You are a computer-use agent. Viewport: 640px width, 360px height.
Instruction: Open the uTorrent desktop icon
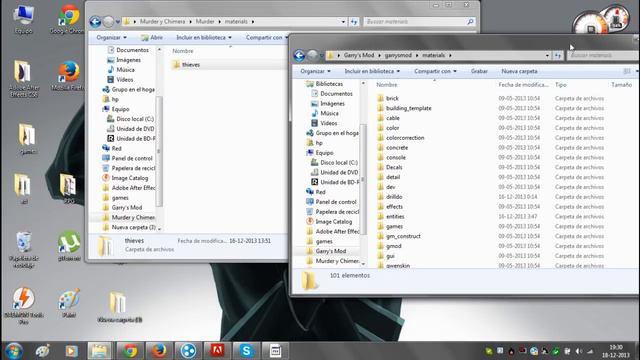pyautogui.click(x=69, y=246)
